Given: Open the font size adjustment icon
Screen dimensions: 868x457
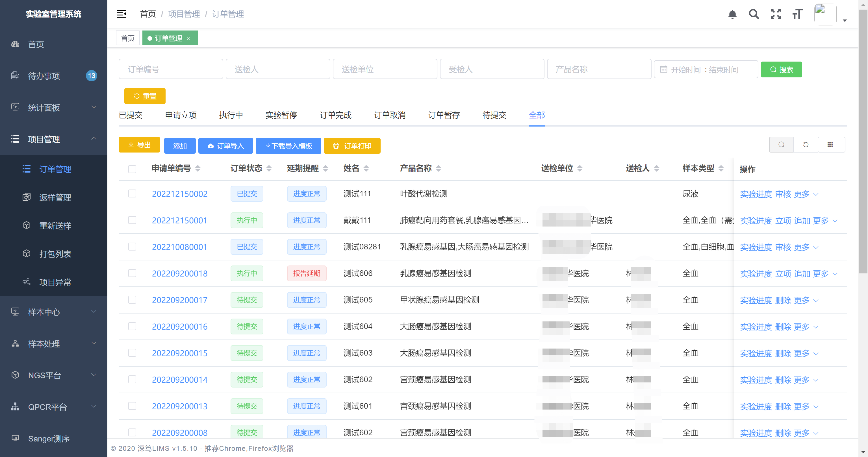Looking at the screenshot, I should [x=797, y=14].
